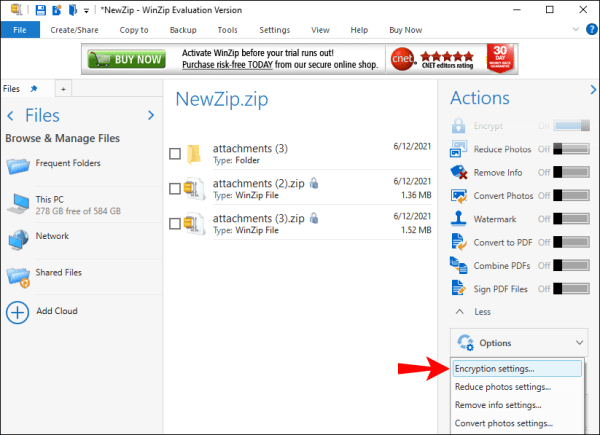The height and width of the screenshot is (435, 600).
Task: Add a new pane tab with plus button
Action: pos(64,89)
